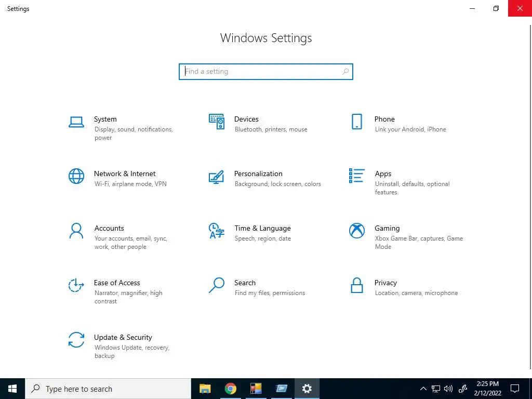
Task: Open the Apps list icon
Action: [356, 176]
